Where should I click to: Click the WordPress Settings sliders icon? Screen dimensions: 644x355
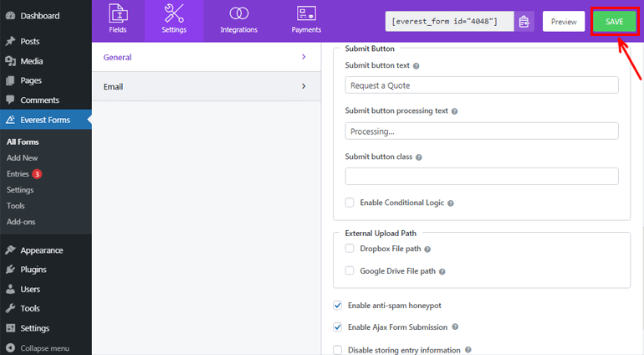(10, 328)
